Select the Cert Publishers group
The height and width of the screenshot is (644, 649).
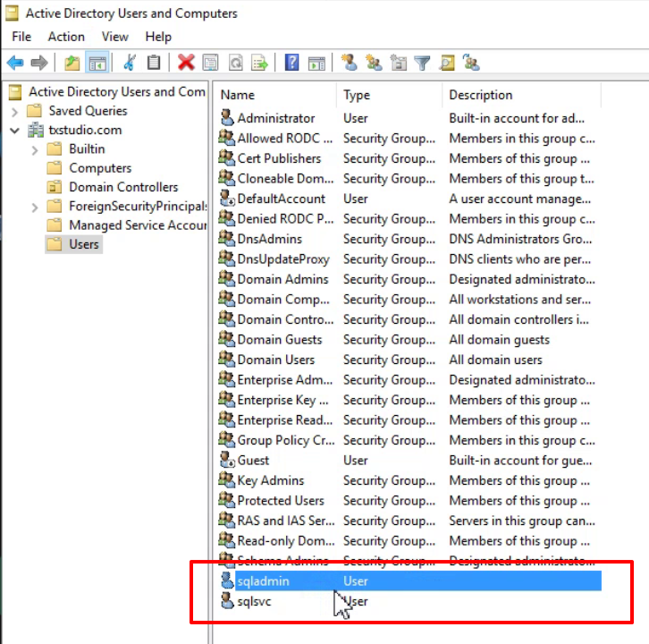(280, 158)
